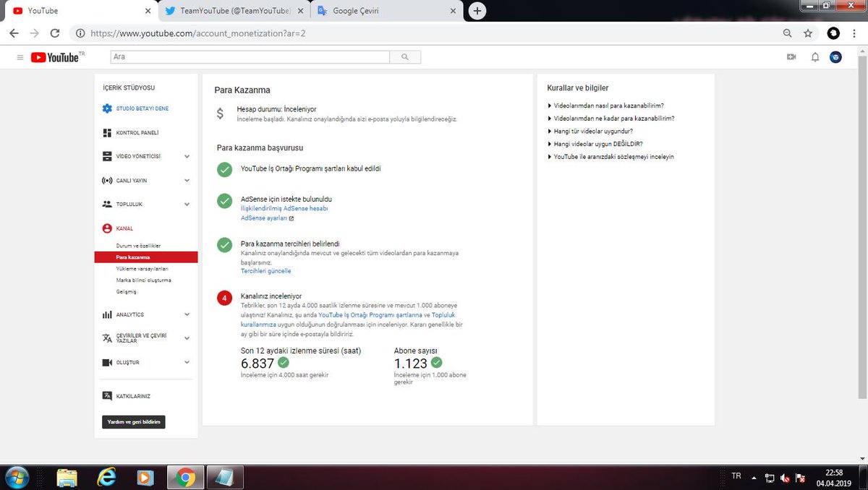Switch to Google Çeviri tab
868x490 pixels.
(387, 11)
